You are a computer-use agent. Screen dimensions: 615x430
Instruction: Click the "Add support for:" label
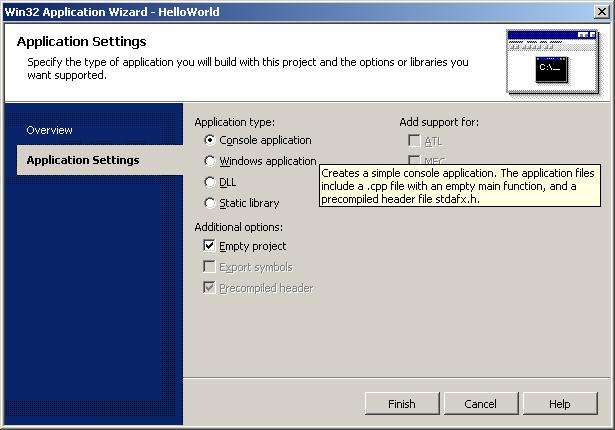tap(439, 122)
